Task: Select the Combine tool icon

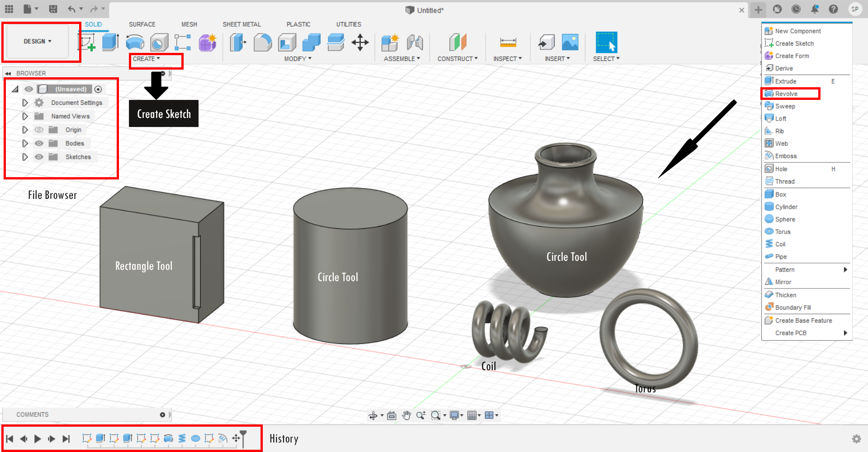Action: (311, 42)
